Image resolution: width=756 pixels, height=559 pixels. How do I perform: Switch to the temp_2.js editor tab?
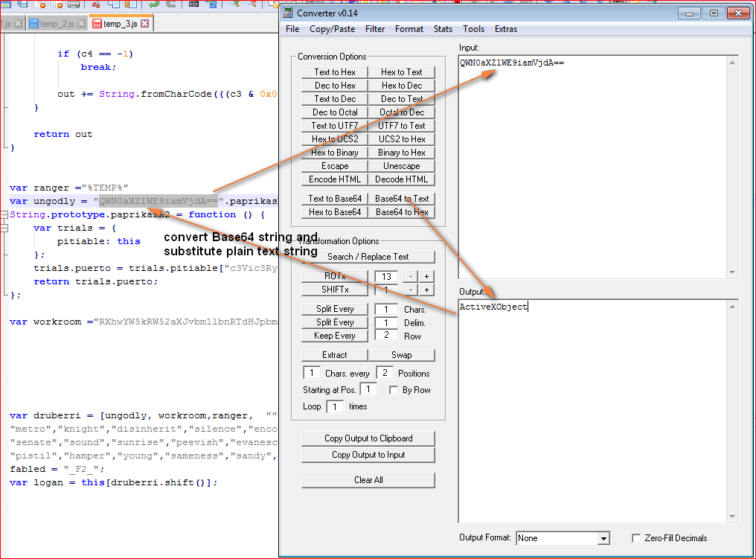pyautogui.click(x=57, y=24)
